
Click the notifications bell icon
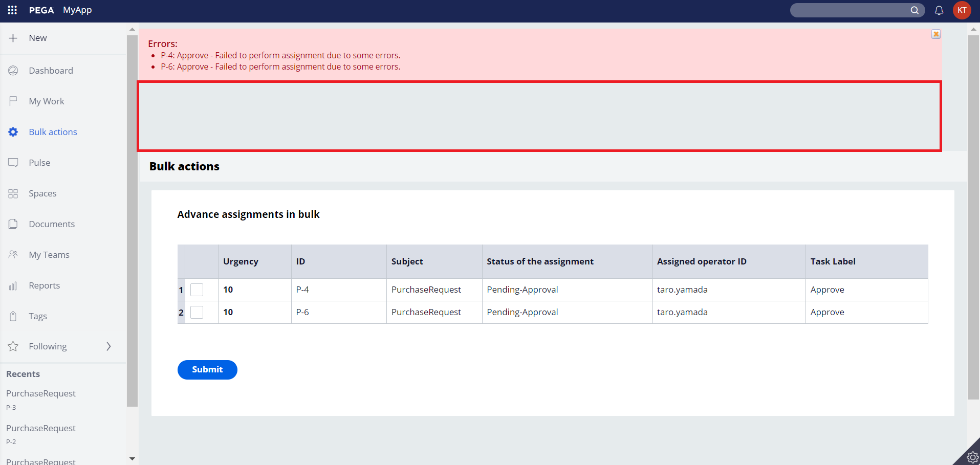pos(939,10)
